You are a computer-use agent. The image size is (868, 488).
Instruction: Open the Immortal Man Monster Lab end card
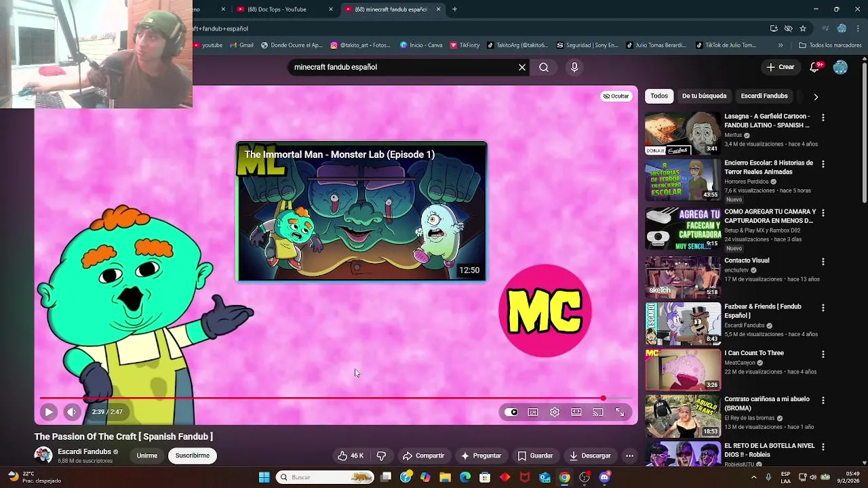tap(361, 211)
